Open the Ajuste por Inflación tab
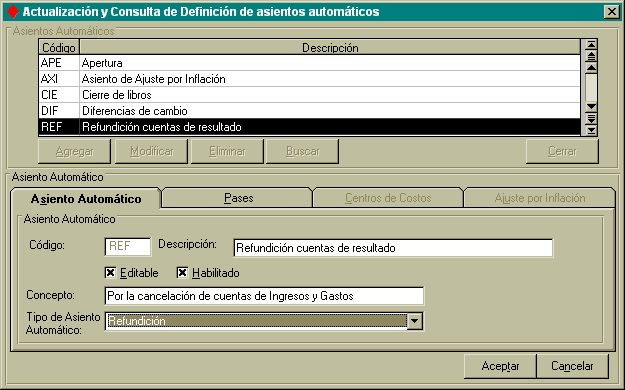This screenshot has height=390, width=625. coord(540,198)
